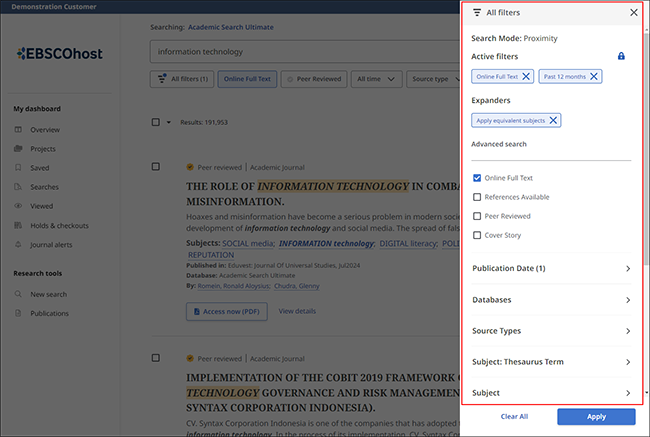Expand the Publication Date (1) section
The width and height of the screenshot is (650, 437).
pos(551,268)
